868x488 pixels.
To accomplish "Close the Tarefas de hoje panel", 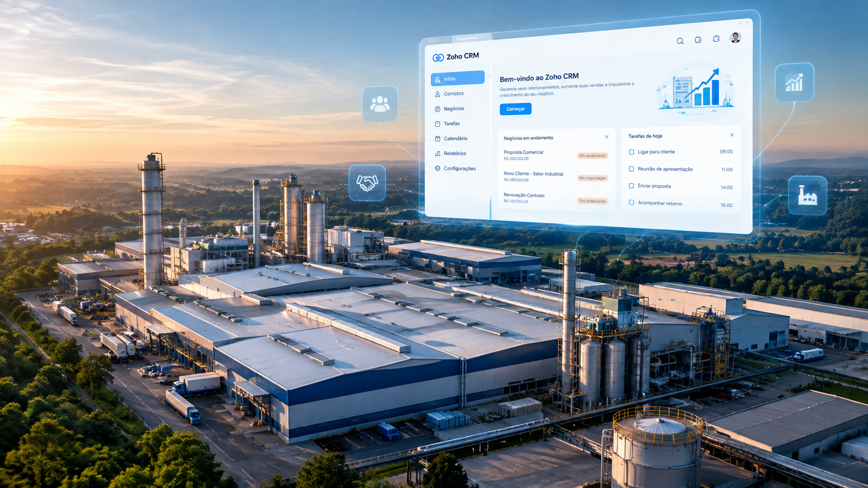I will coord(731,135).
